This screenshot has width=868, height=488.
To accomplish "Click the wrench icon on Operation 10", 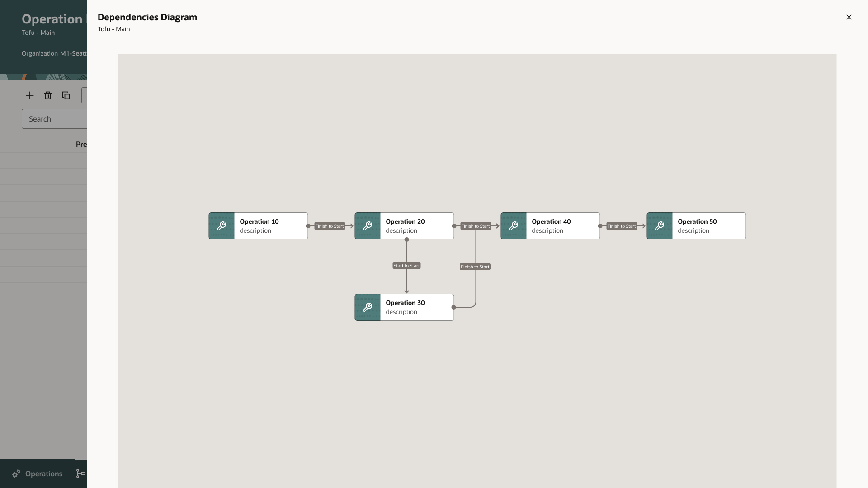I will coord(222,226).
